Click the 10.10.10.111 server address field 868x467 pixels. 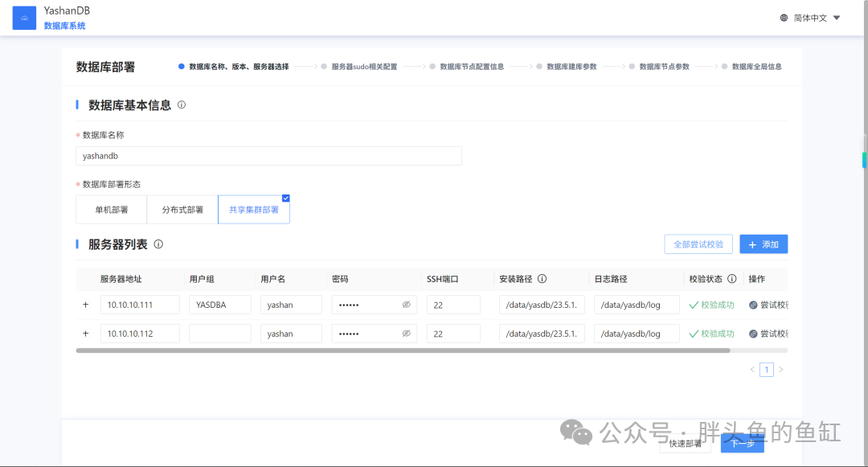[140, 305]
